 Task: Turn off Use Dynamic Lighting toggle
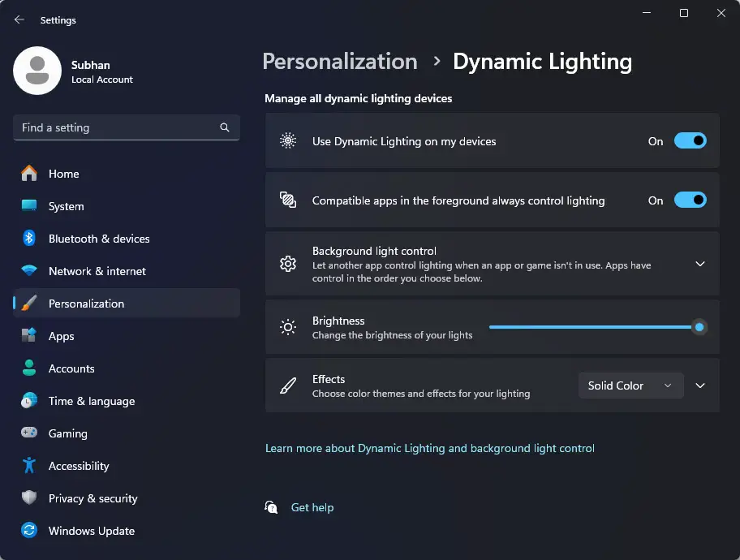pos(690,140)
